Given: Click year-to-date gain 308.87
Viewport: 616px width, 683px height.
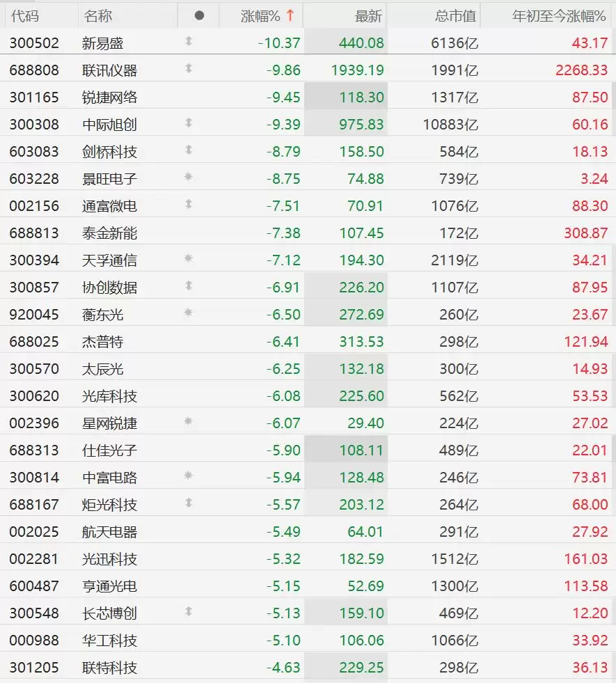Looking at the screenshot, I should [x=585, y=233].
